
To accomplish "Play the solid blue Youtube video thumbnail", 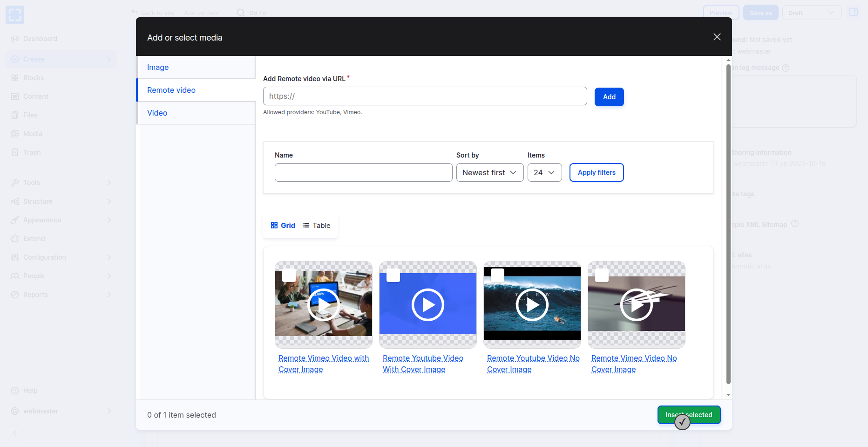I will click(428, 305).
